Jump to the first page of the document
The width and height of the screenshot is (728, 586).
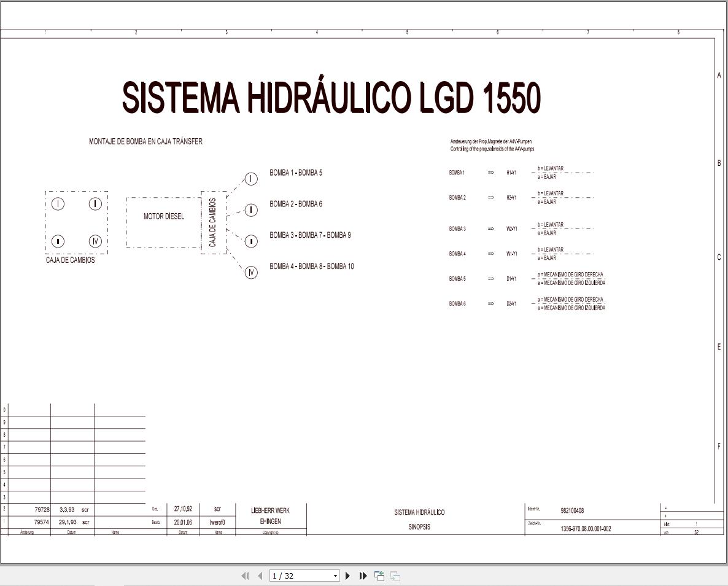point(245,576)
